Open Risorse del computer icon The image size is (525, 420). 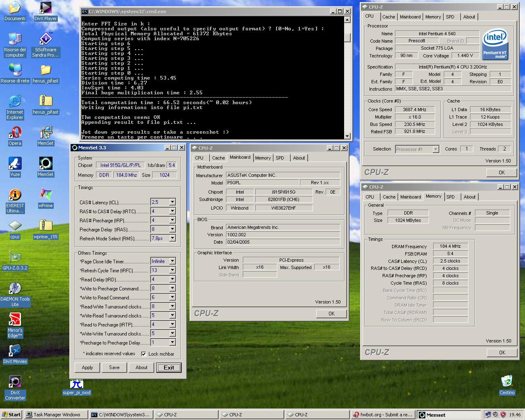click(15, 44)
